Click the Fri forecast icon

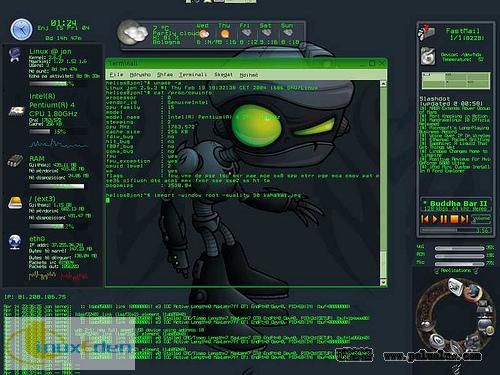coord(246,33)
